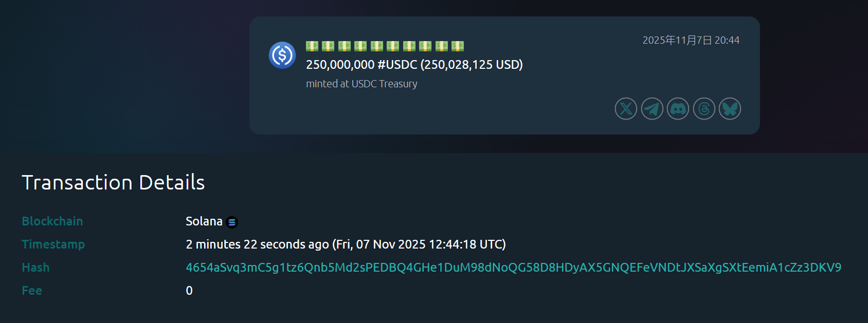Click the Discord share icon
This screenshot has height=323, width=868.
click(678, 109)
